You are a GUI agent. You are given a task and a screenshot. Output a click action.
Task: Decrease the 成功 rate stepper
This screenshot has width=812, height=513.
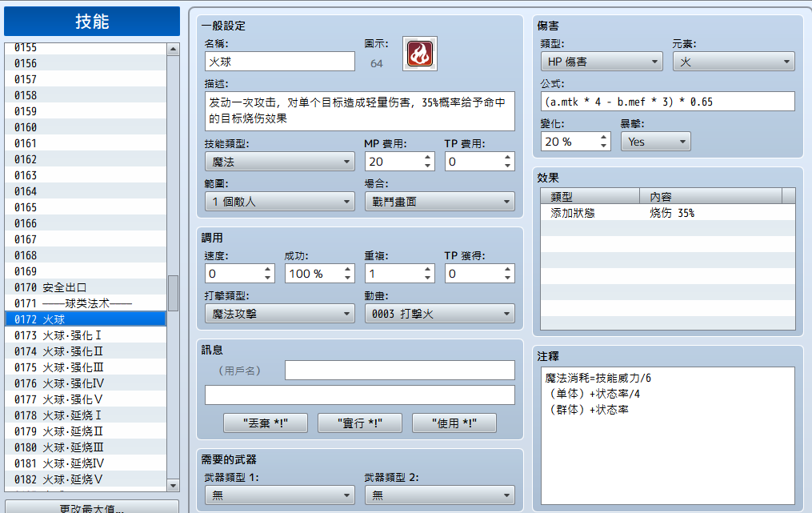(x=347, y=279)
